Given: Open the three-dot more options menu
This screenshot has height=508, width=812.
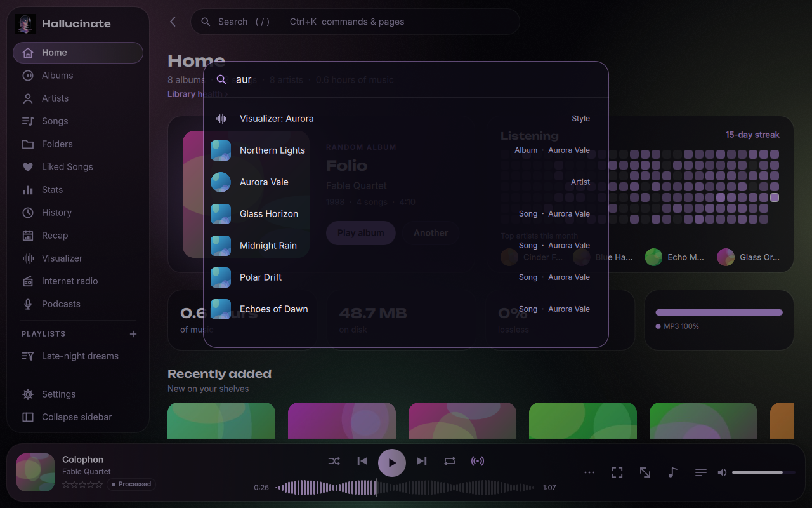Looking at the screenshot, I should pyautogui.click(x=589, y=472).
